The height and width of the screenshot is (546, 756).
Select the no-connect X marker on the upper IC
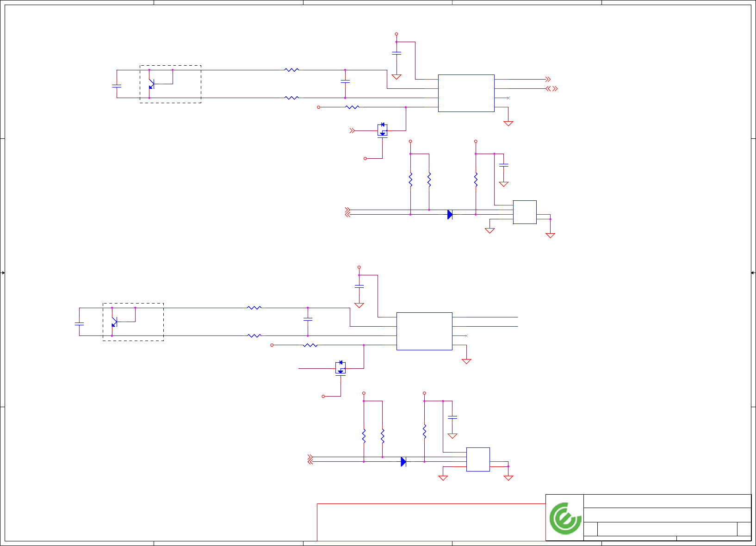click(508, 98)
